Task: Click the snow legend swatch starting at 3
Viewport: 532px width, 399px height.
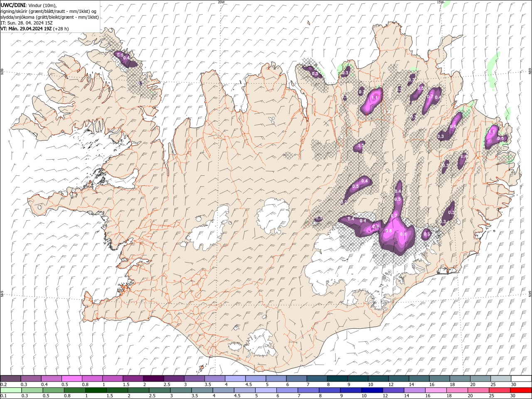Action: point(195,378)
